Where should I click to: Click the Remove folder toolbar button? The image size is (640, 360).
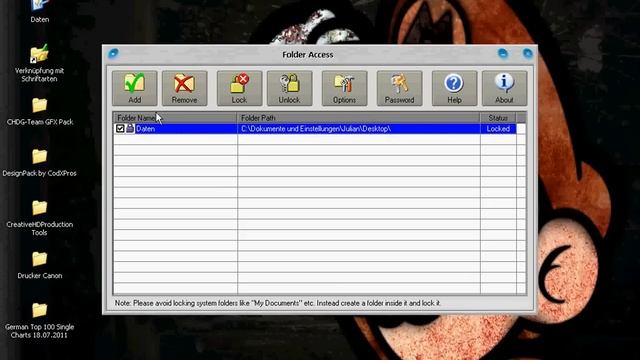(184, 88)
